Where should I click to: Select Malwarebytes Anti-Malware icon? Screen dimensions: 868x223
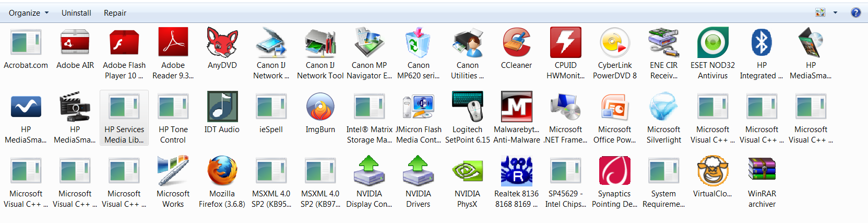pyautogui.click(x=516, y=107)
